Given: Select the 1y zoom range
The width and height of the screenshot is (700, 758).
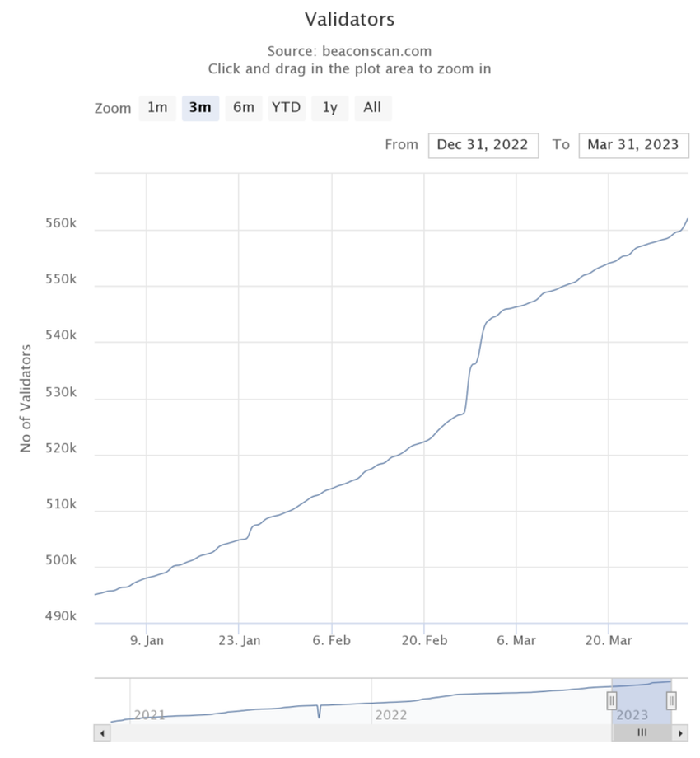Looking at the screenshot, I should pyautogui.click(x=329, y=107).
